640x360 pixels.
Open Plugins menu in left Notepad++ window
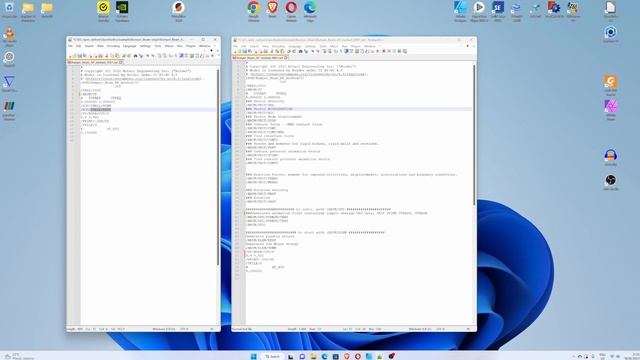(191, 46)
